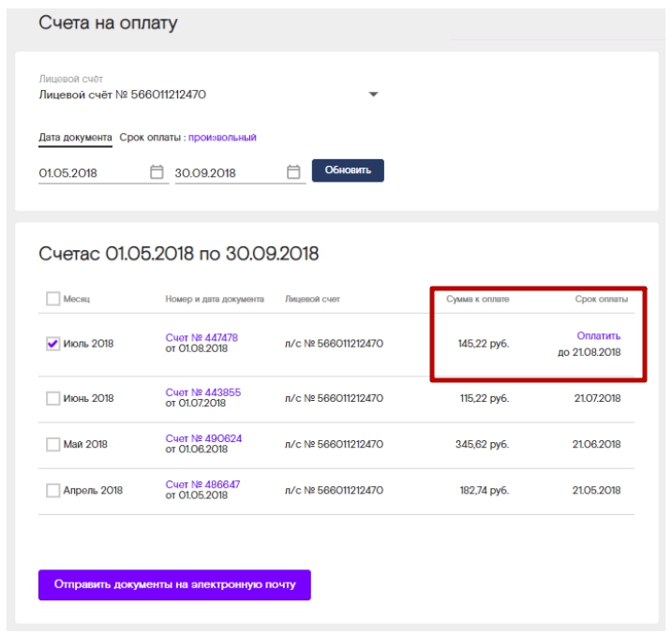
Task: Click the end date field 30.09.2018
Action: [x=225, y=173]
